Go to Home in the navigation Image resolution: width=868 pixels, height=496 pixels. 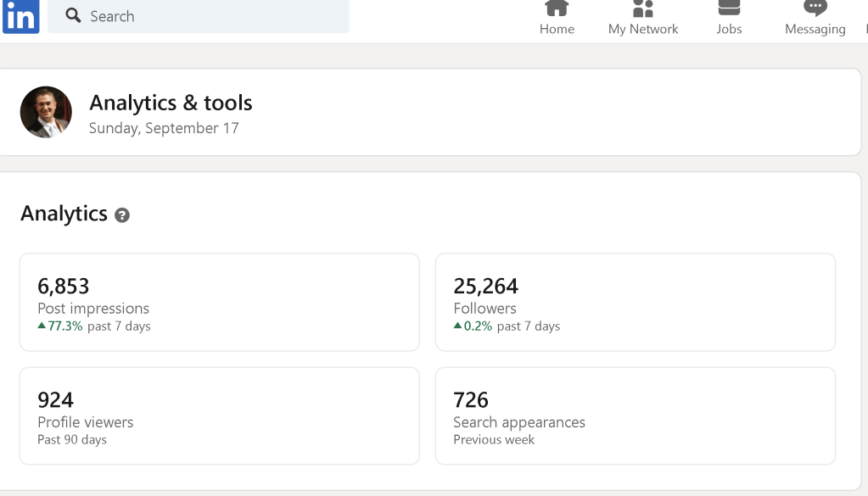pyautogui.click(x=557, y=19)
